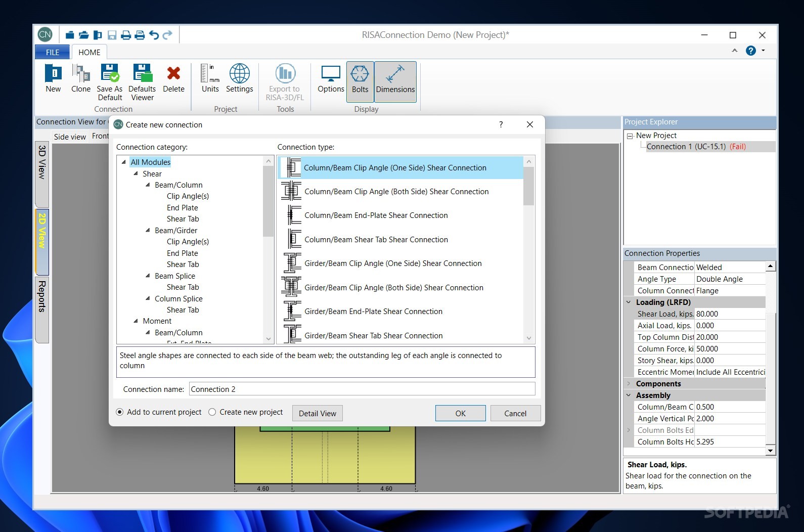Select Clip Angle(s) under Beam/Girder

(188, 242)
